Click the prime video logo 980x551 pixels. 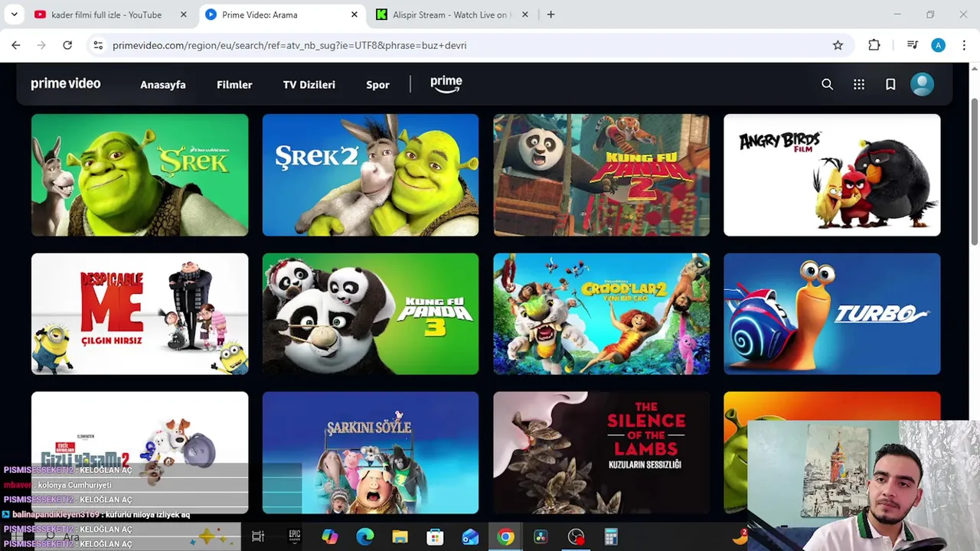pos(66,84)
